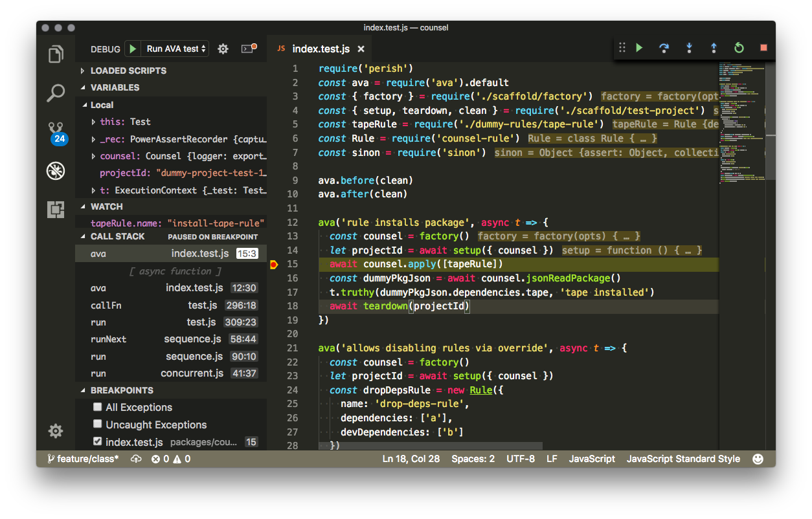
Task: Publish changes via cloud sync icon
Action: pyautogui.click(x=136, y=459)
